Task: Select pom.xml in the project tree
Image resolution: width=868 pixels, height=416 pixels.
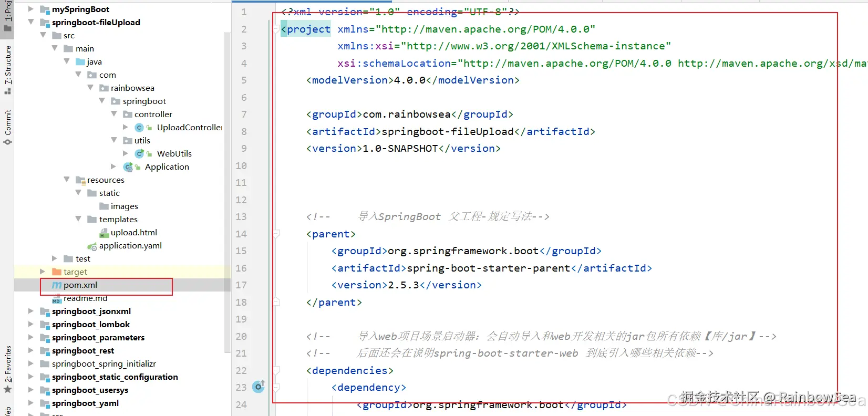Action: pyautogui.click(x=80, y=285)
